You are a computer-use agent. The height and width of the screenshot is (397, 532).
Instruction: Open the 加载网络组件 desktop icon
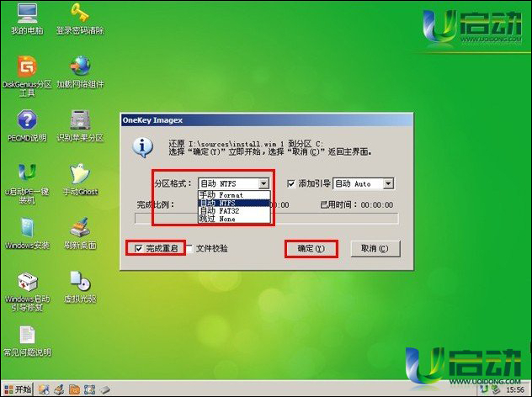80,66
